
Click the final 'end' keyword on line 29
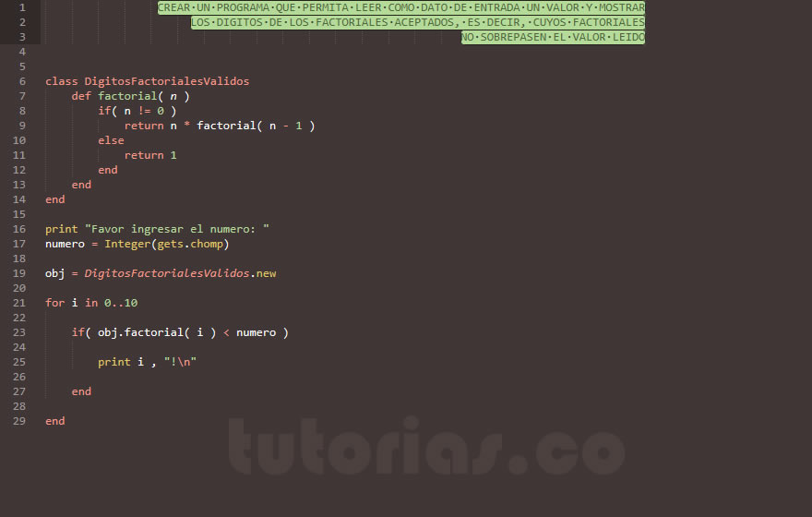[54, 421]
